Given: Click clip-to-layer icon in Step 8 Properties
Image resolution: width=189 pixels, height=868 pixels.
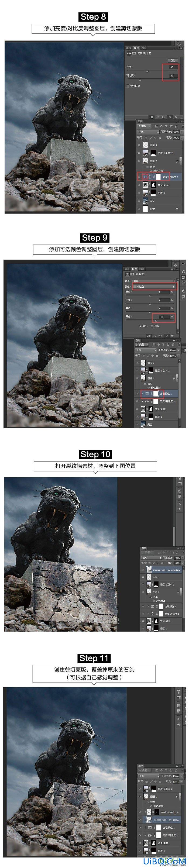Looking at the screenshot, I should pos(152,117).
